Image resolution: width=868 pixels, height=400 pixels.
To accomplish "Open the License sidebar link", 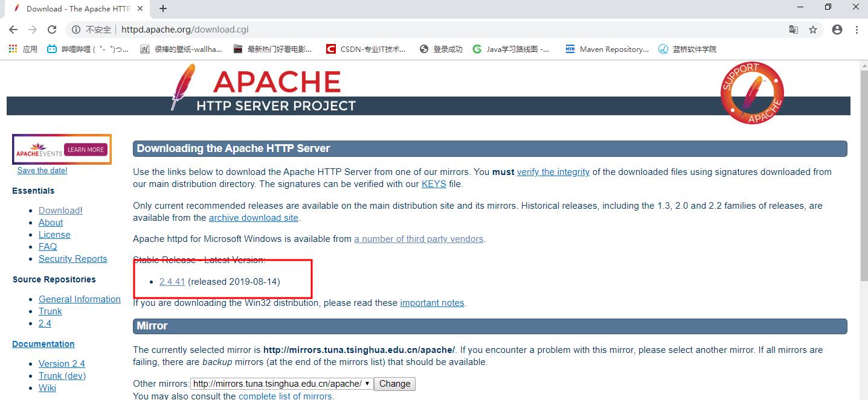I will click(x=54, y=235).
